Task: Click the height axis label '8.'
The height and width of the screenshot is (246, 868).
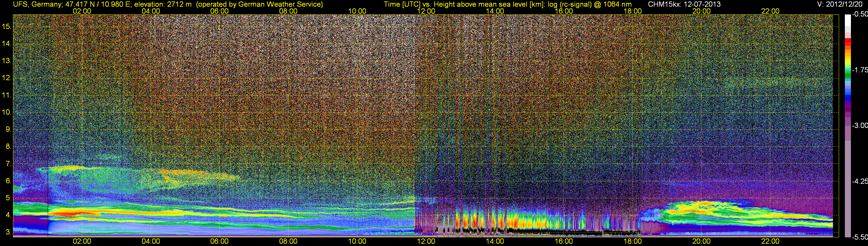Action: pyautogui.click(x=9, y=147)
